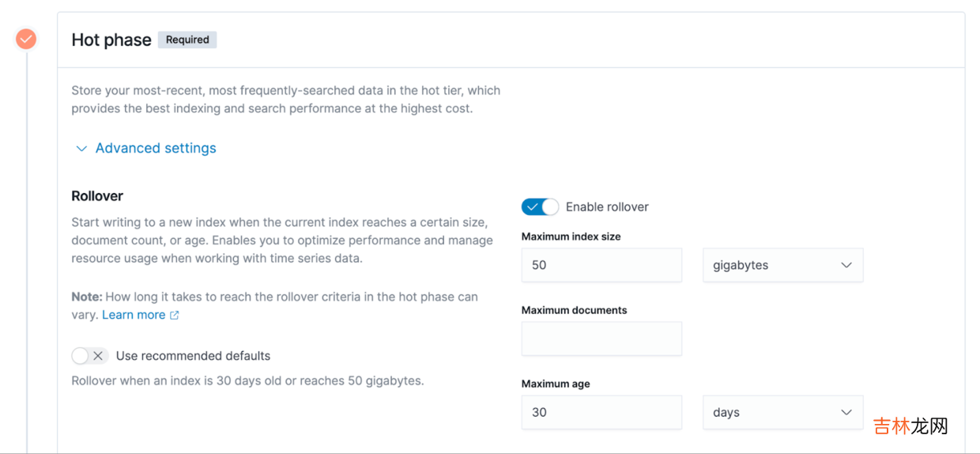Image resolution: width=980 pixels, height=454 pixels.
Task: Click the Use recommended defaults label
Action: coord(193,356)
